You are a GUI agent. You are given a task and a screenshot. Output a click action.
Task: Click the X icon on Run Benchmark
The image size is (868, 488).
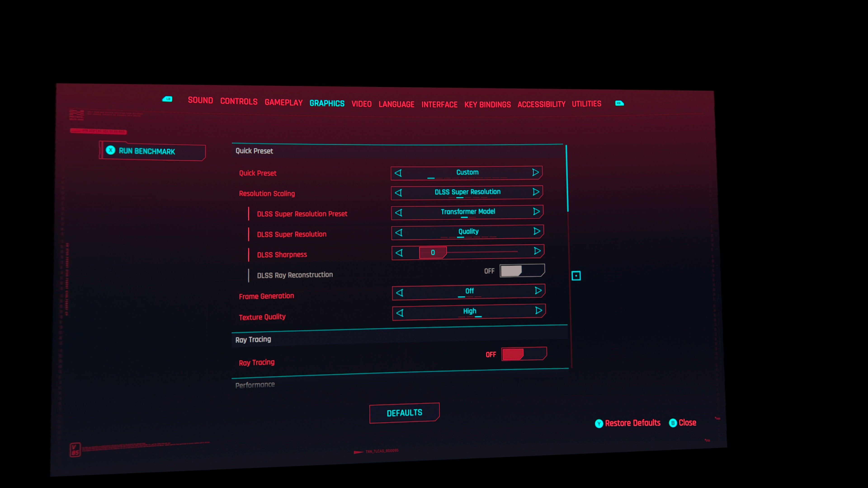tap(111, 150)
